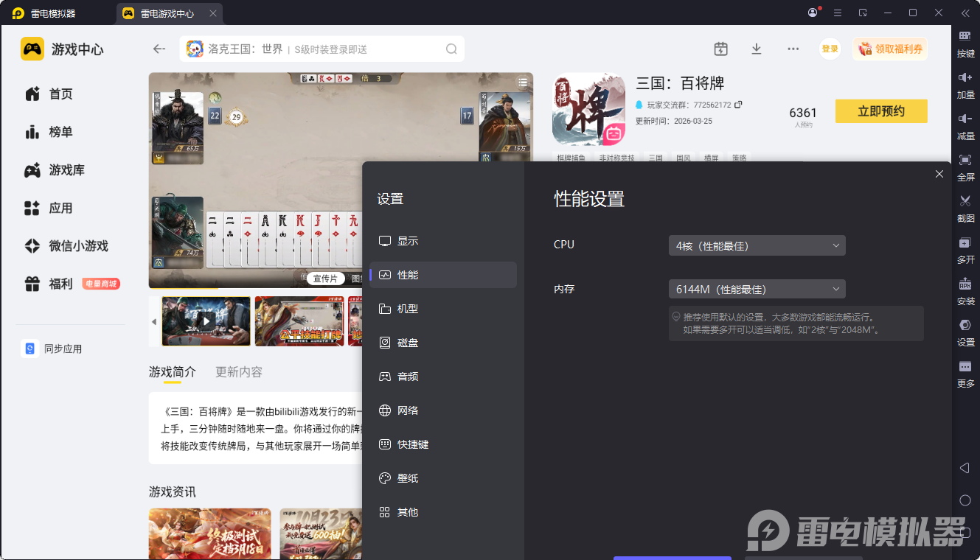Expand the 内存 6144M dropdown
This screenshot has width=980, height=560.
pos(757,289)
